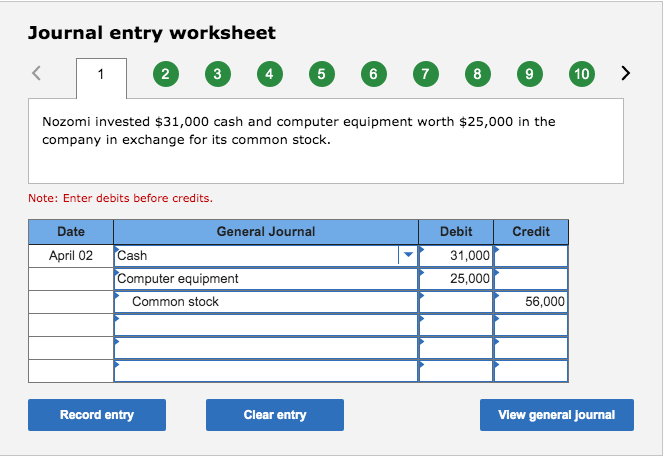This screenshot has height=457, width=664.
Task: Click the 31,000 debit cell
Action: coord(456,256)
